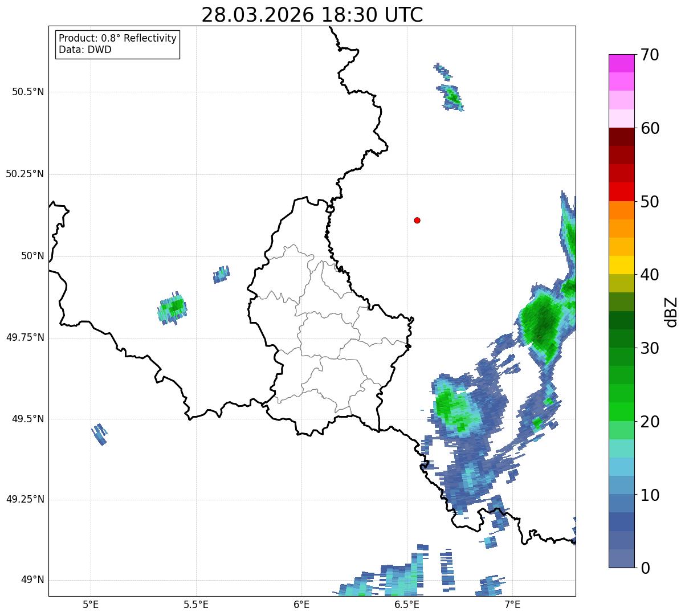Click the 'Data: DWD' label

pos(85,50)
